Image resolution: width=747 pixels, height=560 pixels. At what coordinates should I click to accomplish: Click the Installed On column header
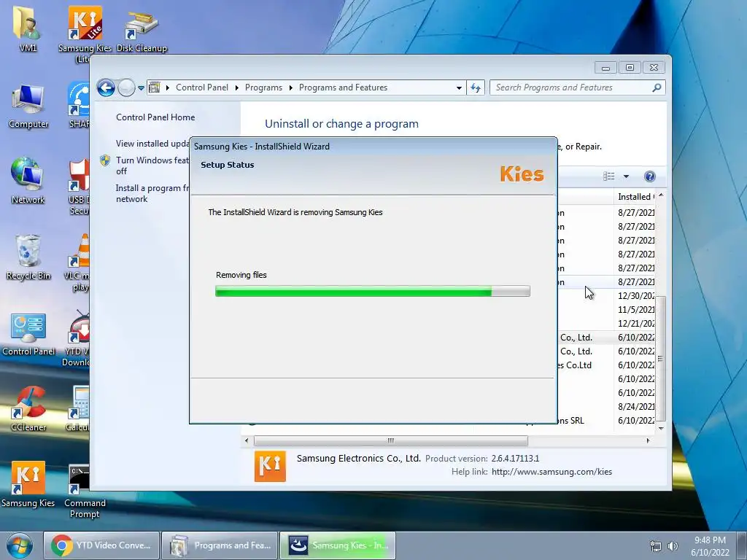(635, 197)
